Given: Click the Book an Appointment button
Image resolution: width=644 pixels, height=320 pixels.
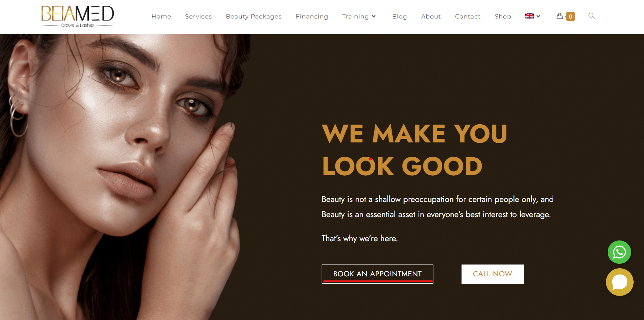Looking at the screenshot, I should tap(377, 274).
